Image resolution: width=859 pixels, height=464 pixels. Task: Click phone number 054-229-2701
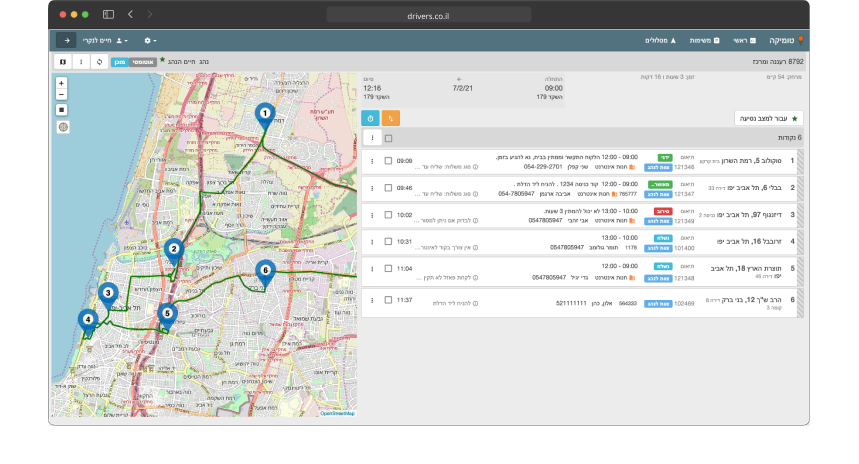point(543,167)
